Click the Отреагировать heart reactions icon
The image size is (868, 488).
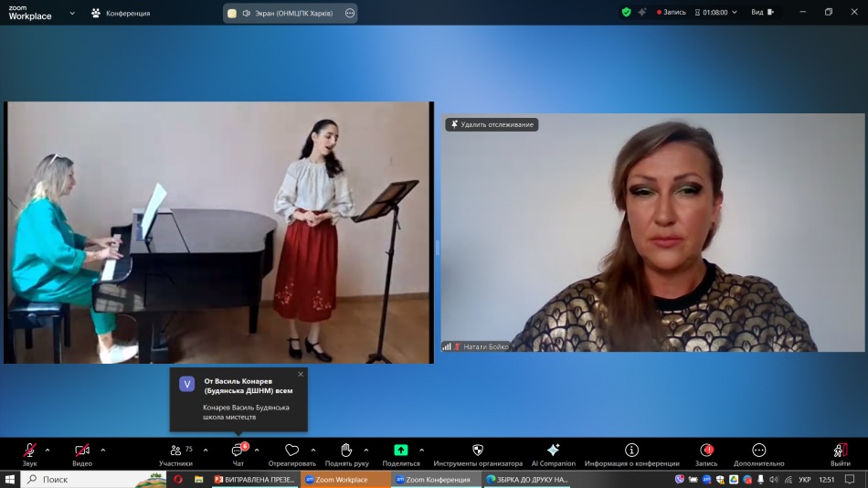291,451
